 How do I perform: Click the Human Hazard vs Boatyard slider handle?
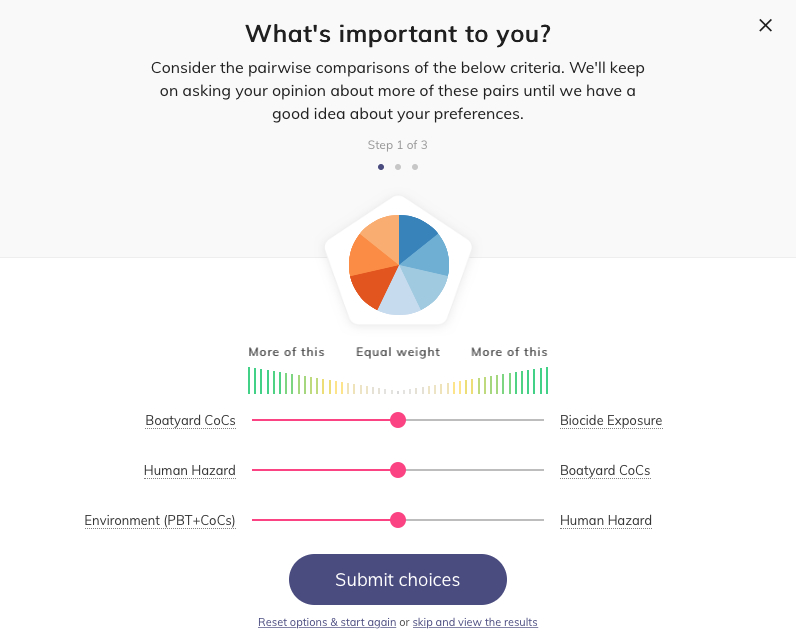[398, 470]
